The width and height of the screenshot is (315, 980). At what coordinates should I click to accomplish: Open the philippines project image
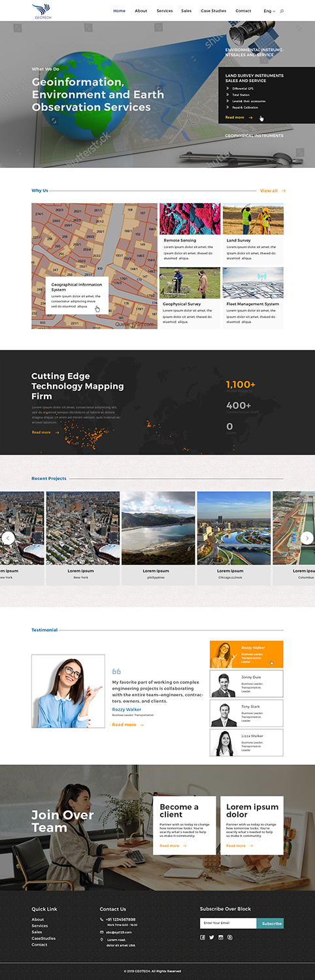click(x=158, y=528)
